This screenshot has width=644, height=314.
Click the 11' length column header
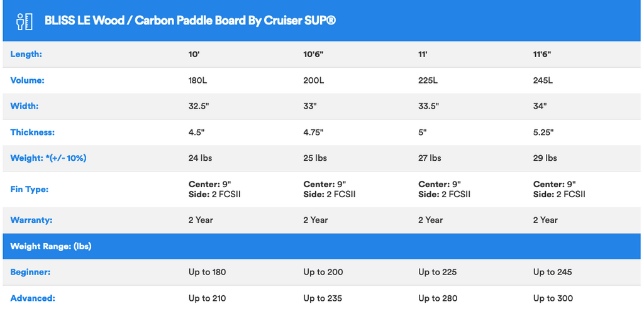(423, 54)
